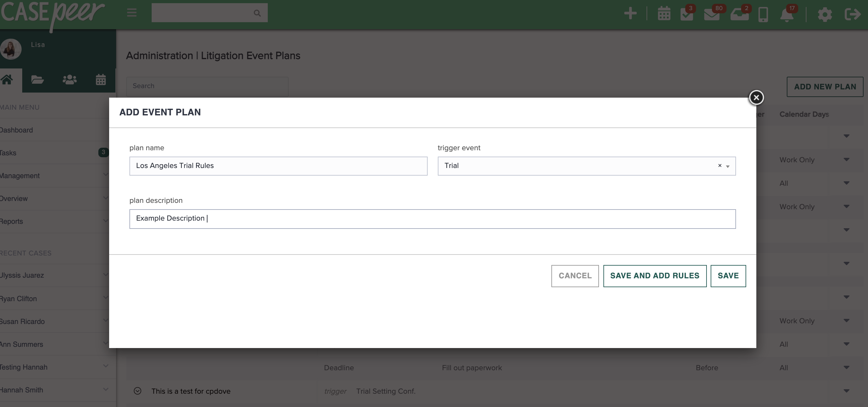Click the quick-add plus icon
The height and width of the screenshot is (407, 868).
[630, 13]
